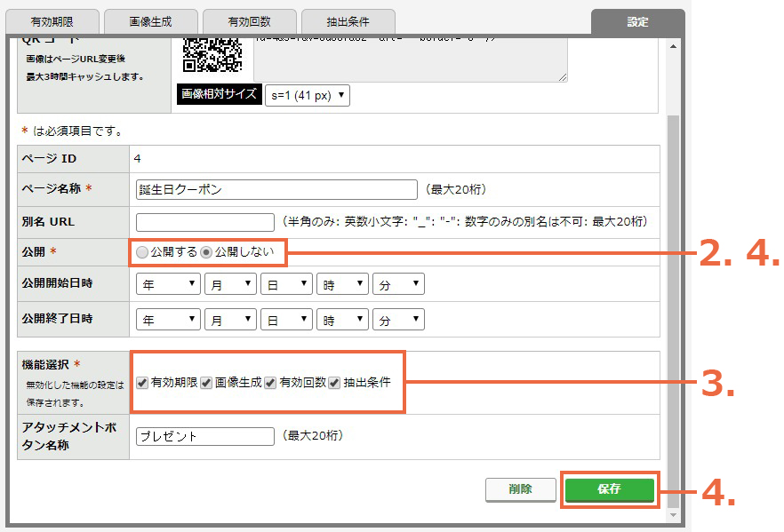Screen dimensions: 784x532
Task: Click the QR code image
Action: 212,55
